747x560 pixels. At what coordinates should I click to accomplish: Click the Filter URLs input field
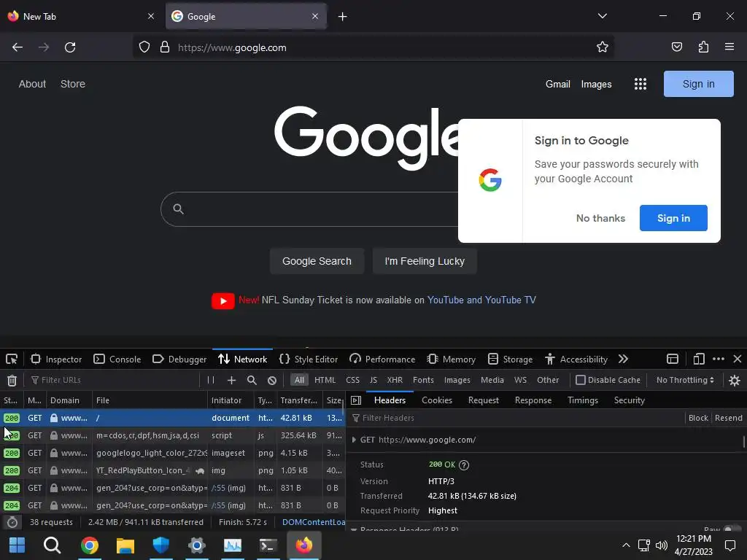tap(115, 380)
